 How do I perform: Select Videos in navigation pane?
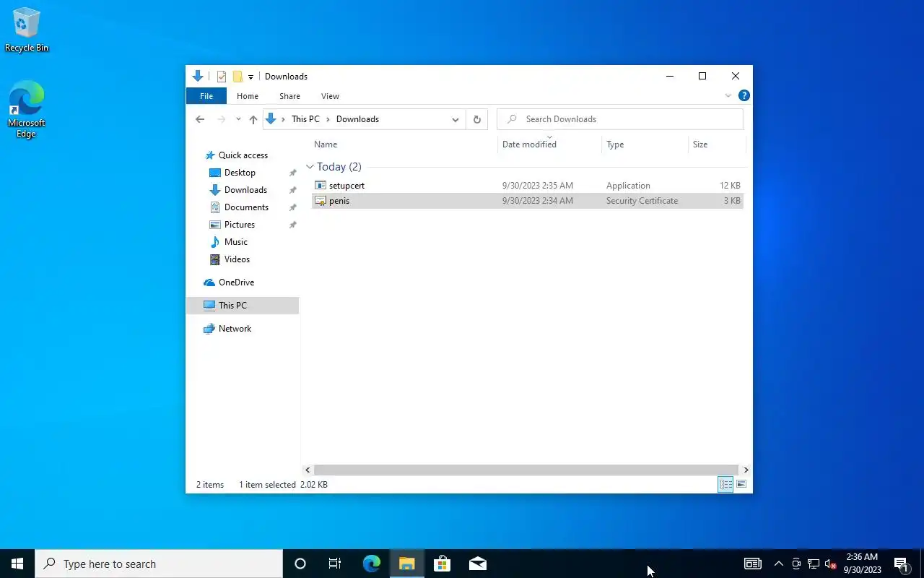coord(237,259)
